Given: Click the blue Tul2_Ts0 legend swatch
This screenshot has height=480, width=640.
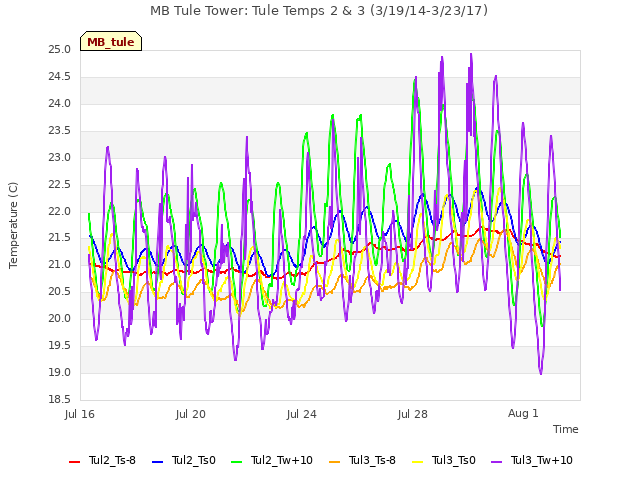Looking at the screenshot, I should tap(158, 462).
